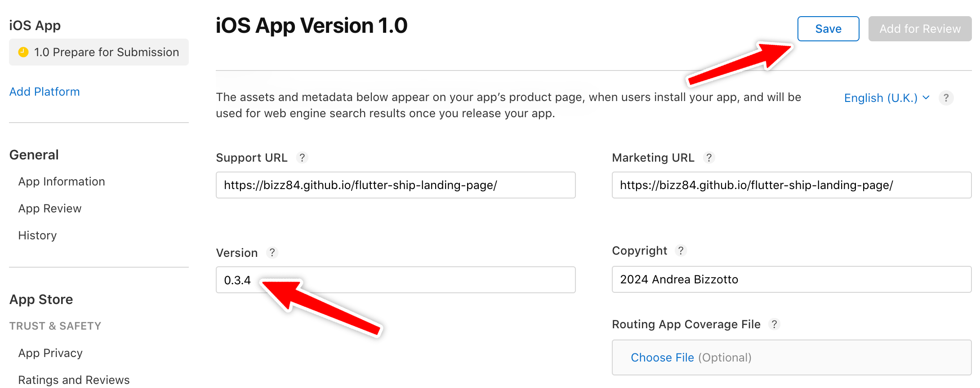980x388 pixels.
Task: Go to App Review section
Action: coord(50,208)
